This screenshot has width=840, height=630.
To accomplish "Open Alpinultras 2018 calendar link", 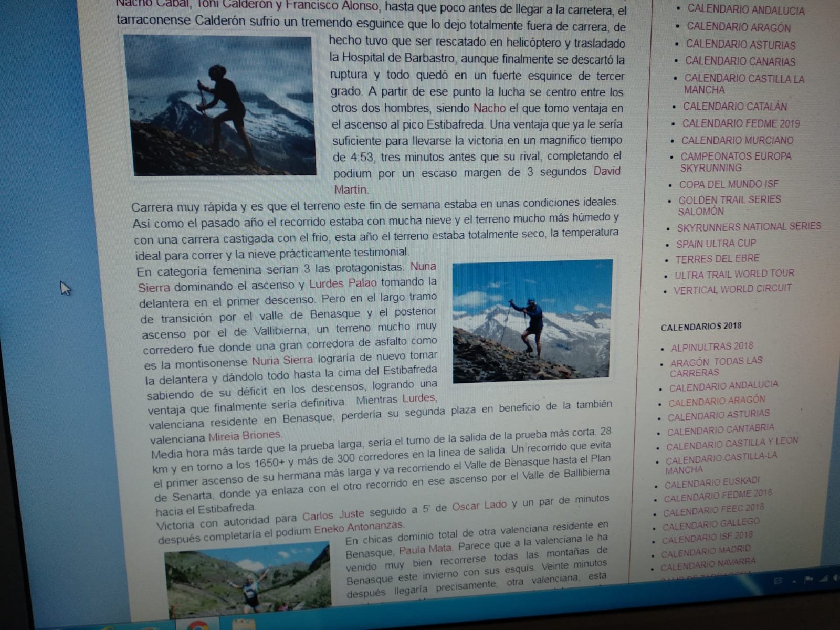I will pyautogui.click(x=711, y=346).
